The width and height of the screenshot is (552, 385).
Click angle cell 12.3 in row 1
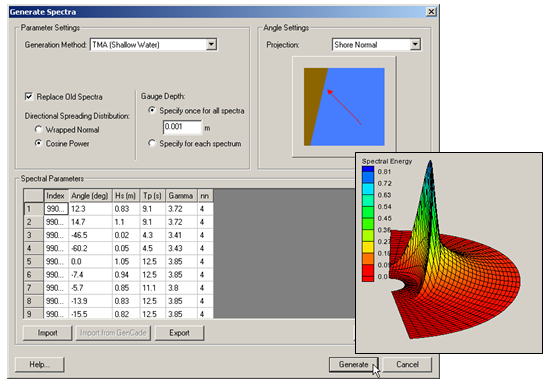point(90,209)
